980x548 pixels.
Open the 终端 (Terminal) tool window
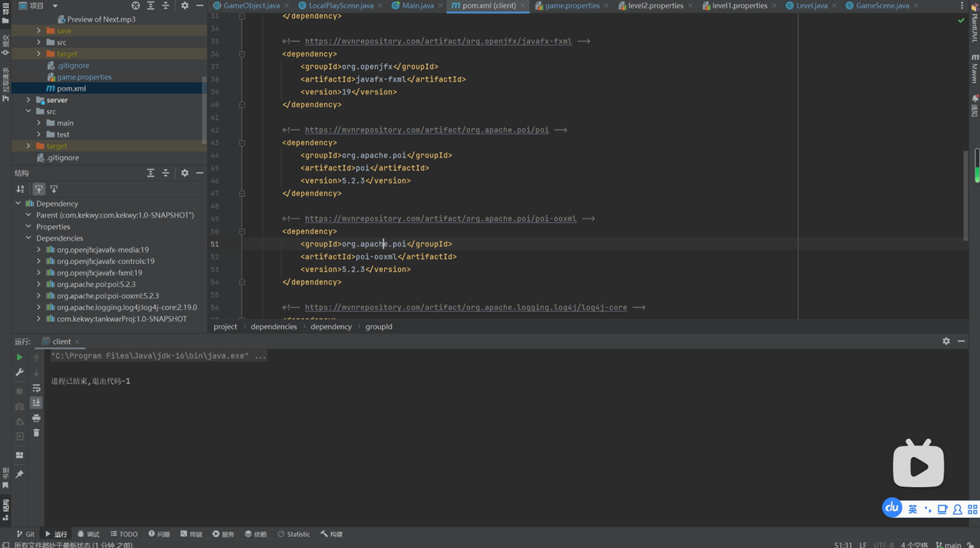pyautogui.click(x=191, y=534)
